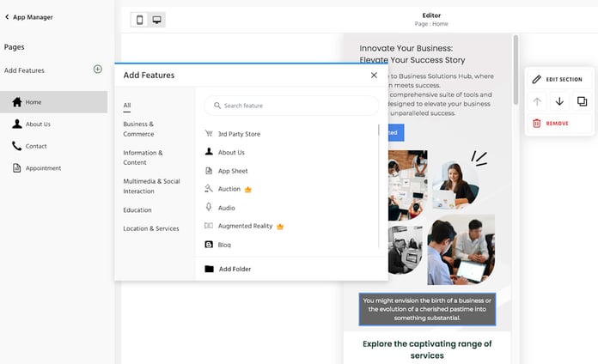598x364 pixels.
Task: Select the All category filter
Action: [x=127, y=106]
